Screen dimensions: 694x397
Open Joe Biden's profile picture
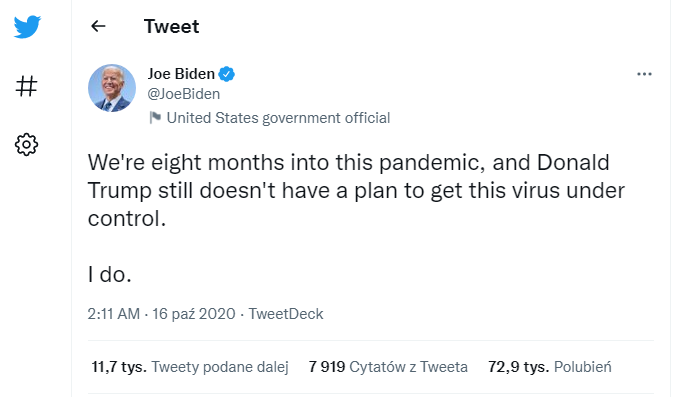pyautogui.click(x=112, y=88)
